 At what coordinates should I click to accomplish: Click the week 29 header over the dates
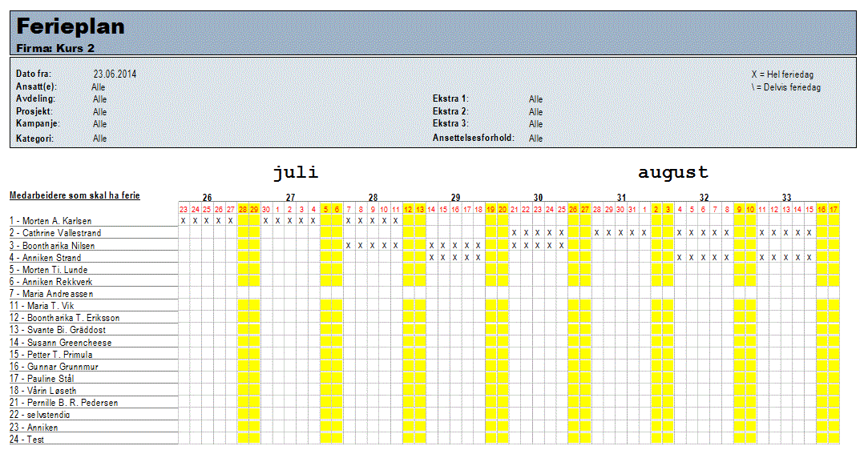pos(455,198)
